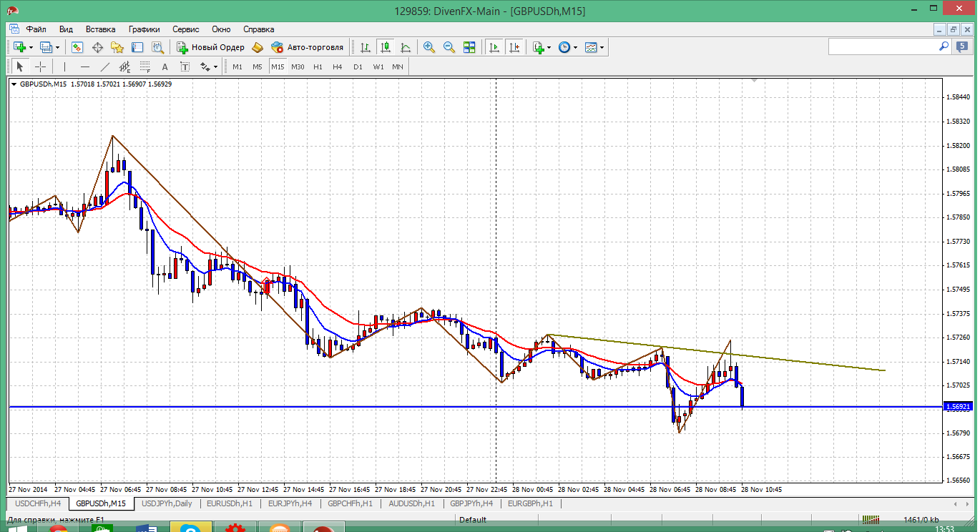Open the indicators list dropdown

click(549, 47)
